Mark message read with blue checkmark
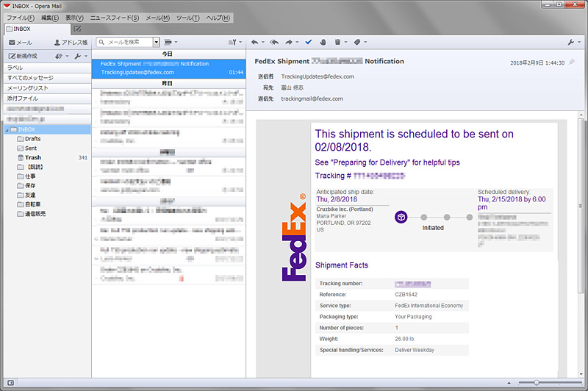 coord(309,42)
